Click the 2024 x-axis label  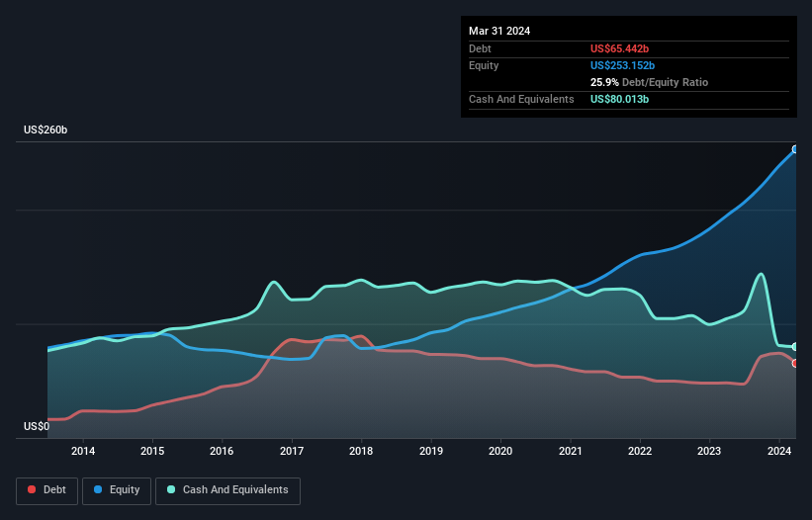tap(779, 451)
